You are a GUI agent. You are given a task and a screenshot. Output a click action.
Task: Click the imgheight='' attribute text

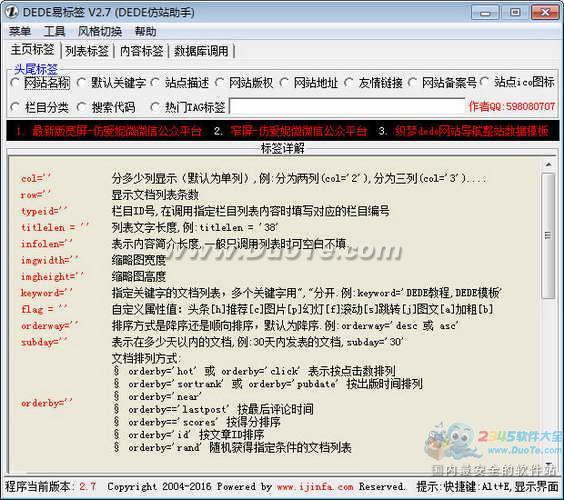coord(53,276)
